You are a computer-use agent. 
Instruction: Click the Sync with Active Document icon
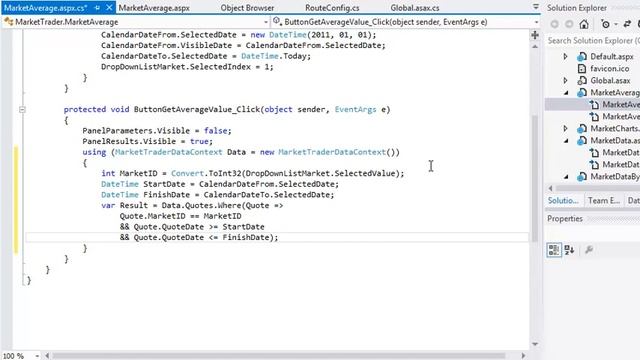[627, 24]
